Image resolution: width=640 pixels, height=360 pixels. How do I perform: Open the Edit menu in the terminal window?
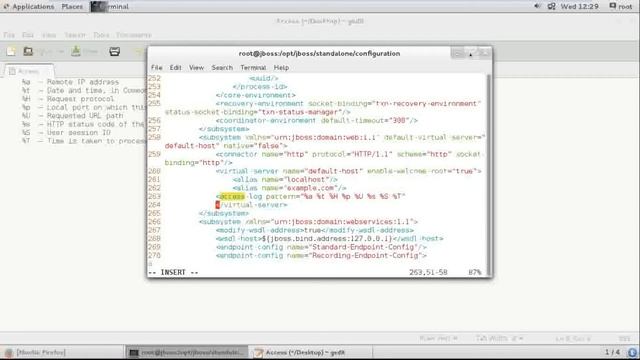click(176, 68)
